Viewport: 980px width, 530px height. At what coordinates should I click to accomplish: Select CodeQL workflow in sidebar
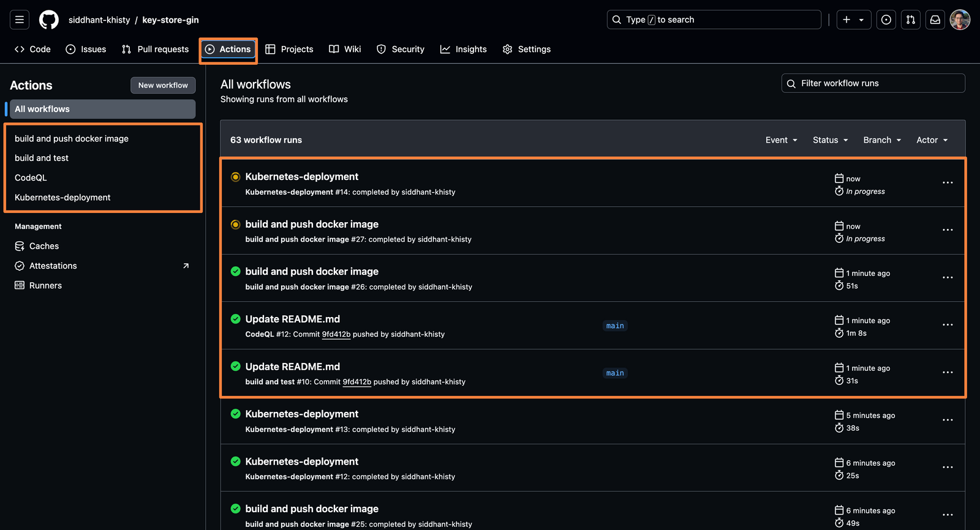pyautogui.click(x=31, y=177)
